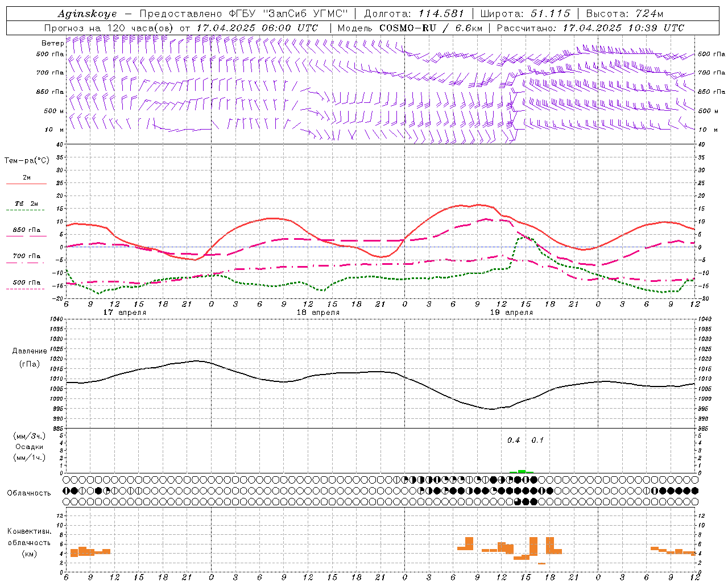
Task: Click the (гПа) unit label under Давление
Action: [x=30, y=364]
